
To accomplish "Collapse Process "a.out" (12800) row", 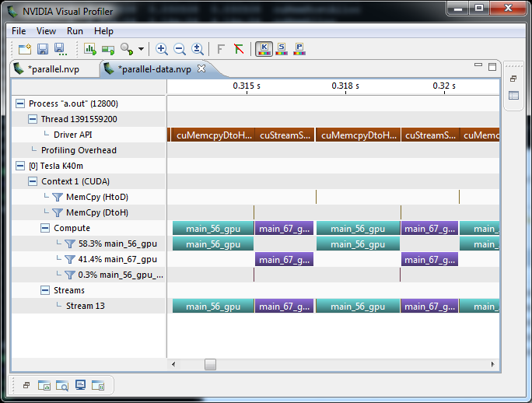I will click(x=20, y=103).
